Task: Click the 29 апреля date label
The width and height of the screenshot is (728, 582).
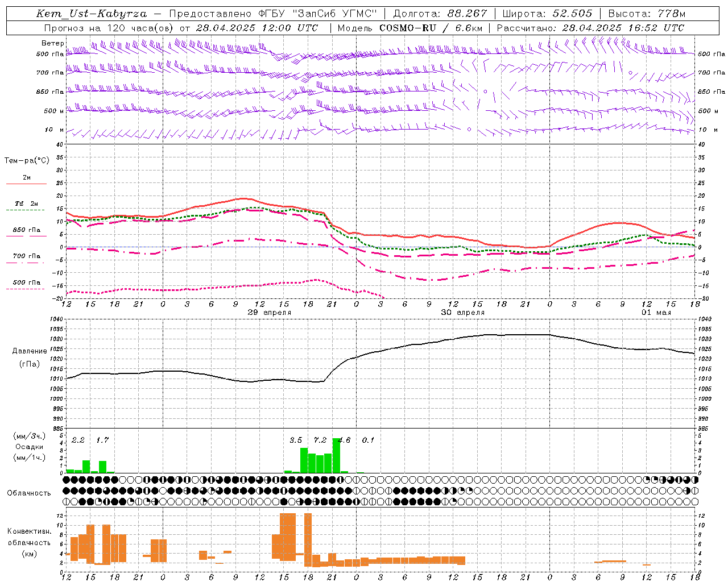Action: [x=270, y=313]
